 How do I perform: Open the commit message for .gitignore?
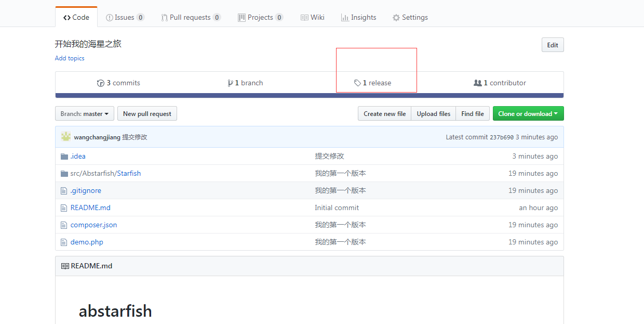pyautogui.click(x=340, y=190)
